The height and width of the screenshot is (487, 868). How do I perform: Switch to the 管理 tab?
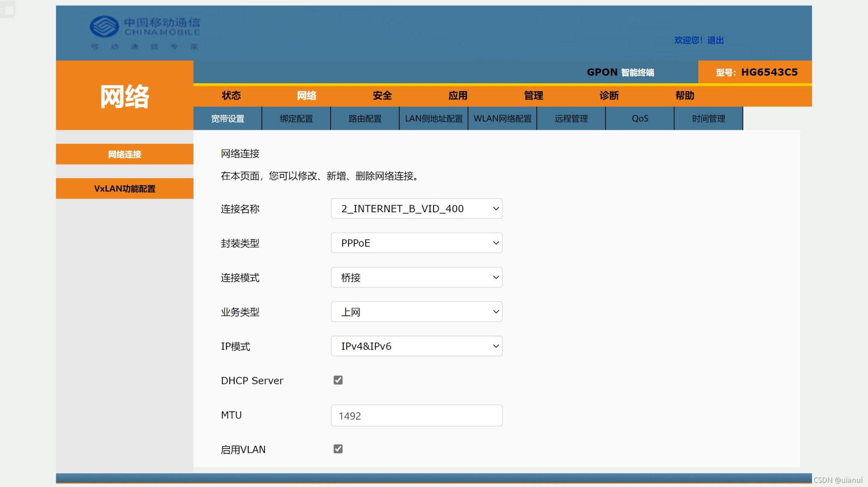pyautogui.click(x=533, y=96)
